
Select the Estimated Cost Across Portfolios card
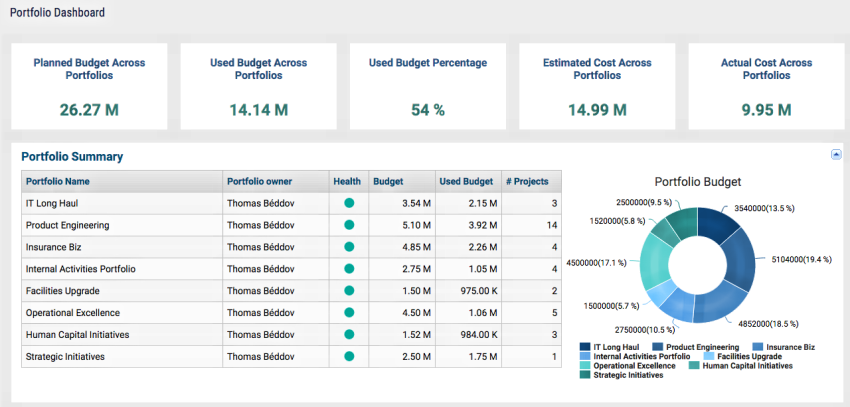[x=597, y=86]
